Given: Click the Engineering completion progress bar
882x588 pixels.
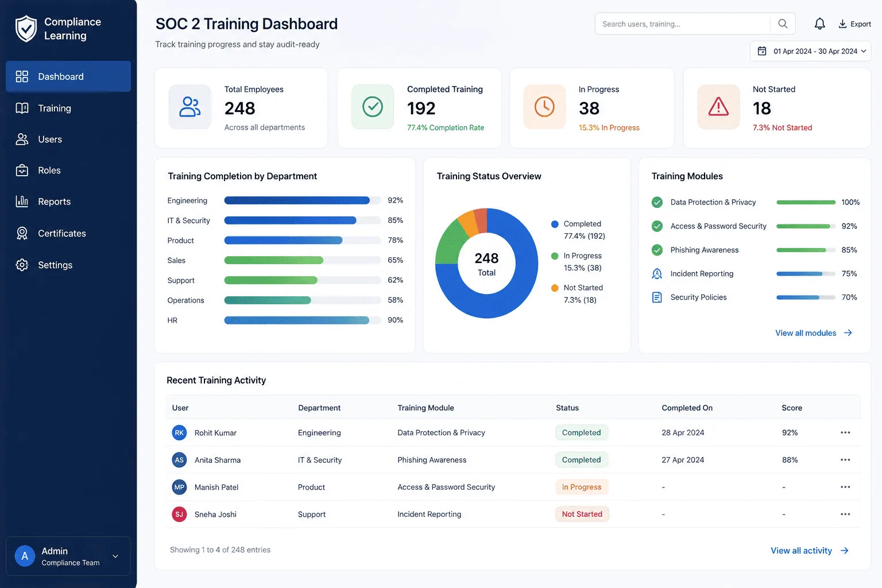Looking at the screenshot, I should pyautogui.click(x=303, y=200).
